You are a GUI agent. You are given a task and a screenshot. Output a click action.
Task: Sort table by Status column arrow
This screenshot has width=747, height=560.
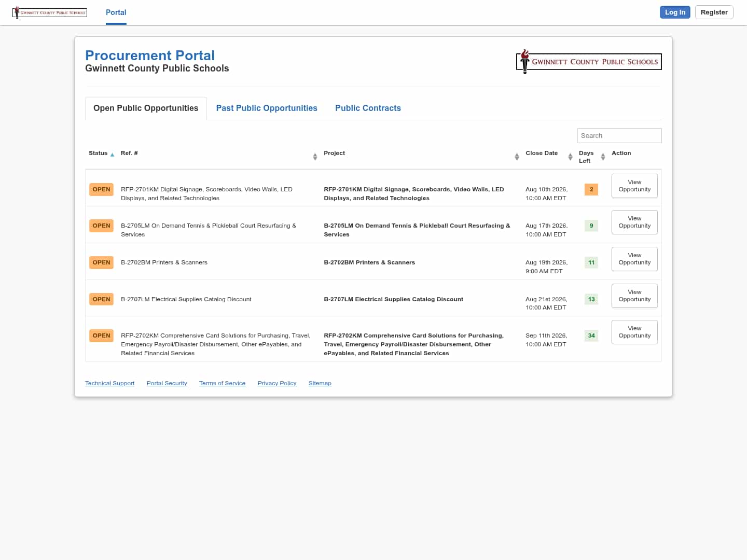(112, 155)
